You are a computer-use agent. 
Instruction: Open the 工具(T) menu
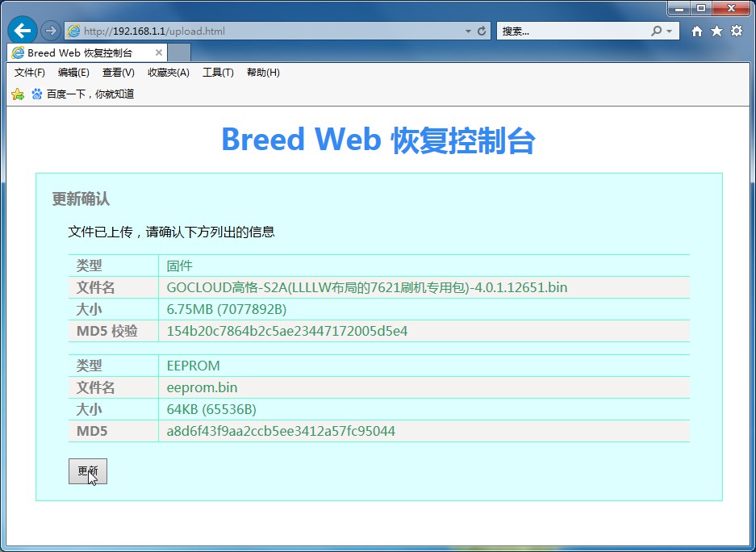[218, 73]
